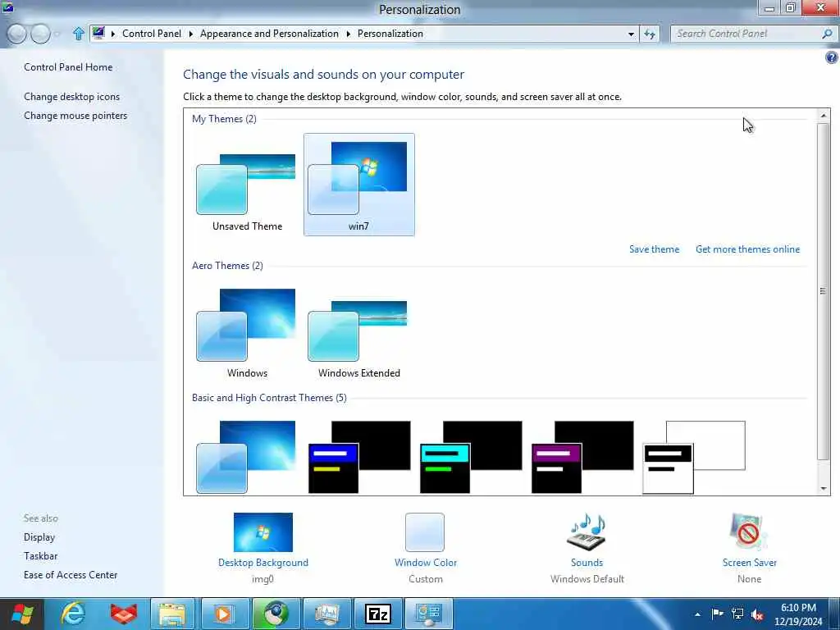Open 7-Zip from taskbar

coord(377,614)
